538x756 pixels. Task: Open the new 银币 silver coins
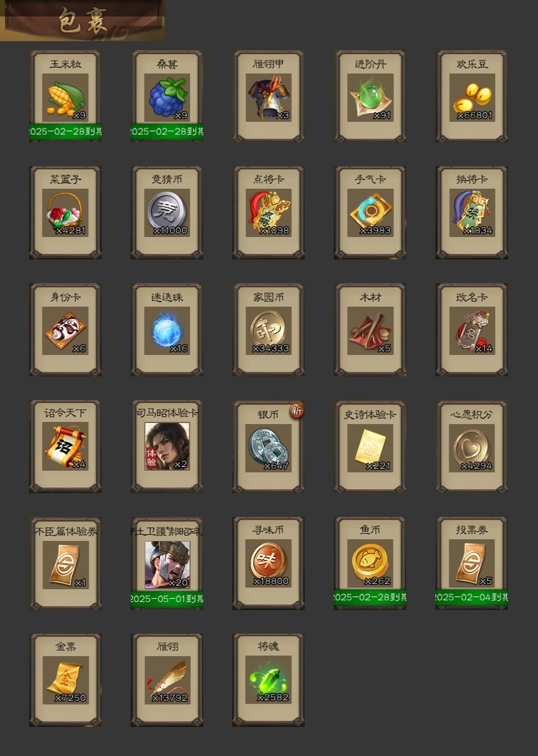tap(268, 447)
